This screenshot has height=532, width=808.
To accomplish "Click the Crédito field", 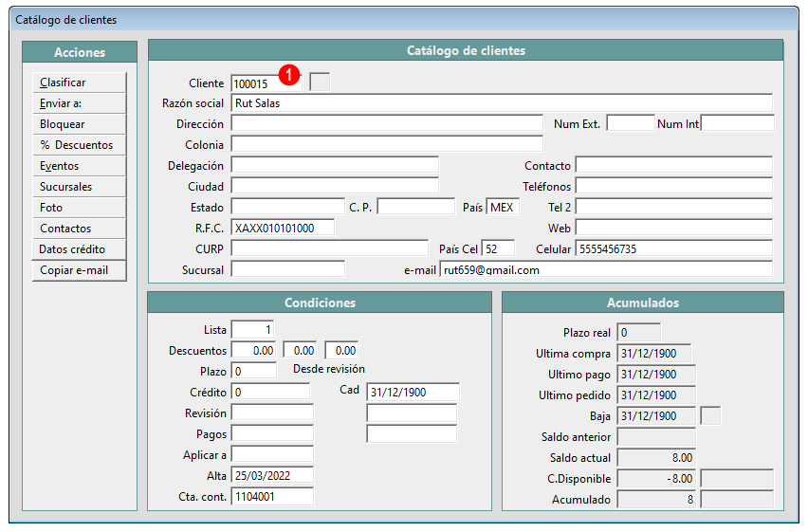I will [x=270, y=392].
